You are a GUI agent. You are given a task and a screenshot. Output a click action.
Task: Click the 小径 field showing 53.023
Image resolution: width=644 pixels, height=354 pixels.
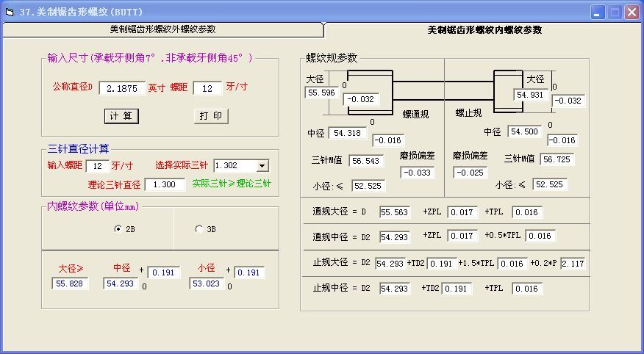(x=206, y=283)
